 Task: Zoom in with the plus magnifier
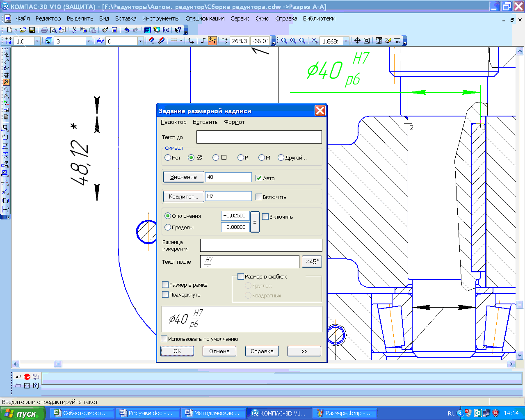coord(293,41)
